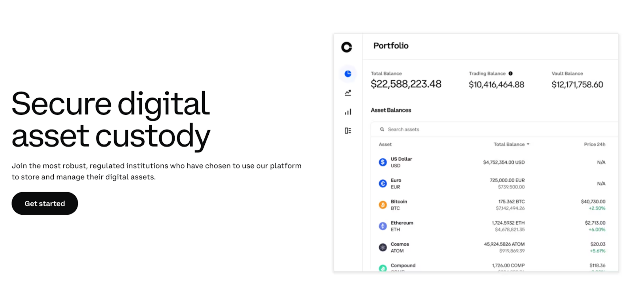Click the Ethereum price $2,713.00
This screenshot has width=644, height=292.
click(x=595, y=223)
